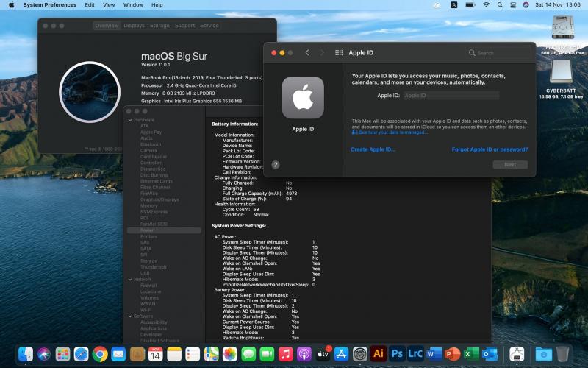This screenshot has height=368, width=588.
Task: Open Calendar showing 14 in dock
Action: pyautogui.click(x=155, y=354)
